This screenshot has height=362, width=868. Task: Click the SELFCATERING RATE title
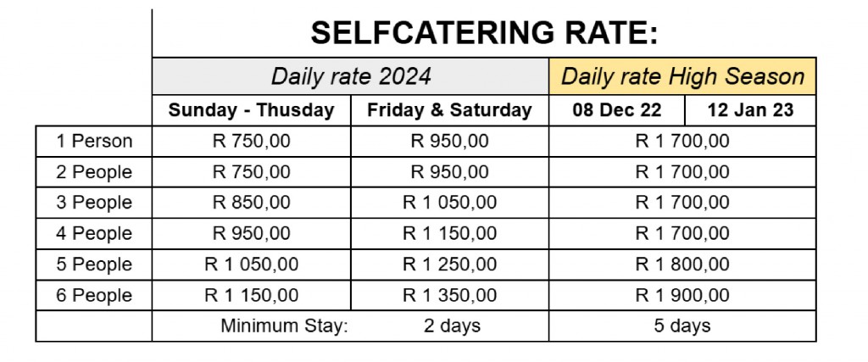484,33
